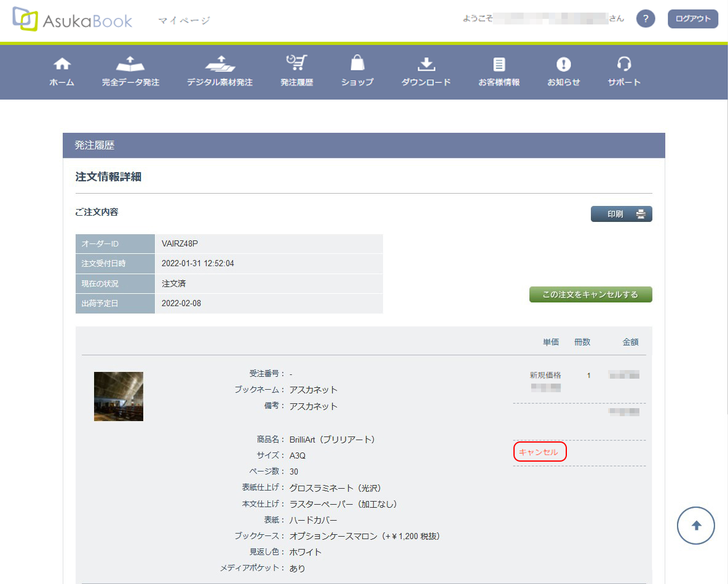Click the ダウンロード download icon
Viewport: 728px width, 584px height.
coord(426,64)
